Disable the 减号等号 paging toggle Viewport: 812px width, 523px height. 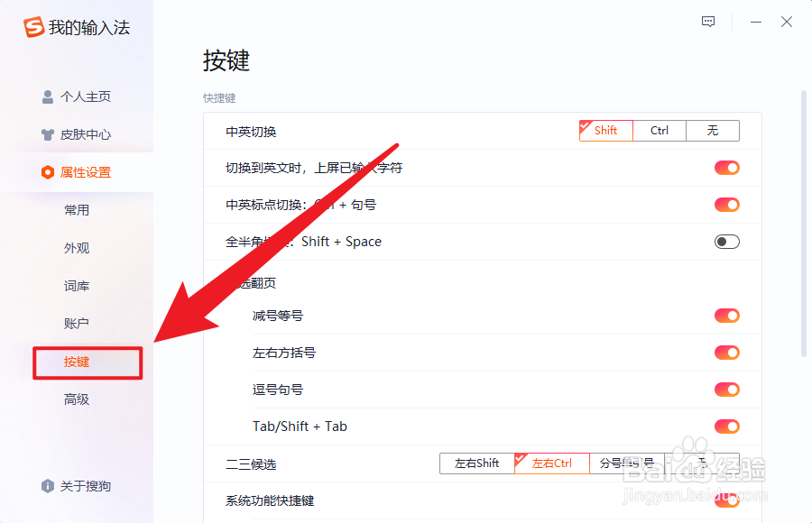[x=726, y=316]
